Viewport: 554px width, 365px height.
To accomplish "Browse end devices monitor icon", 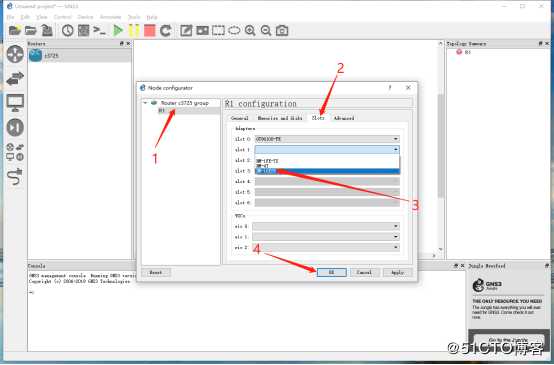I will click(15, 103).
